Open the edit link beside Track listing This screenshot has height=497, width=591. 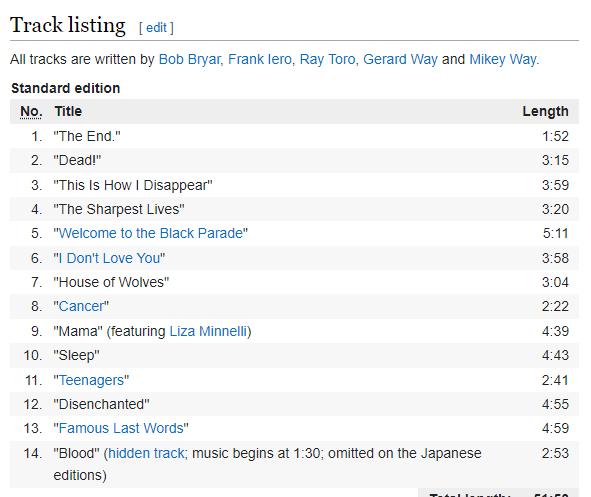point(156,28)
